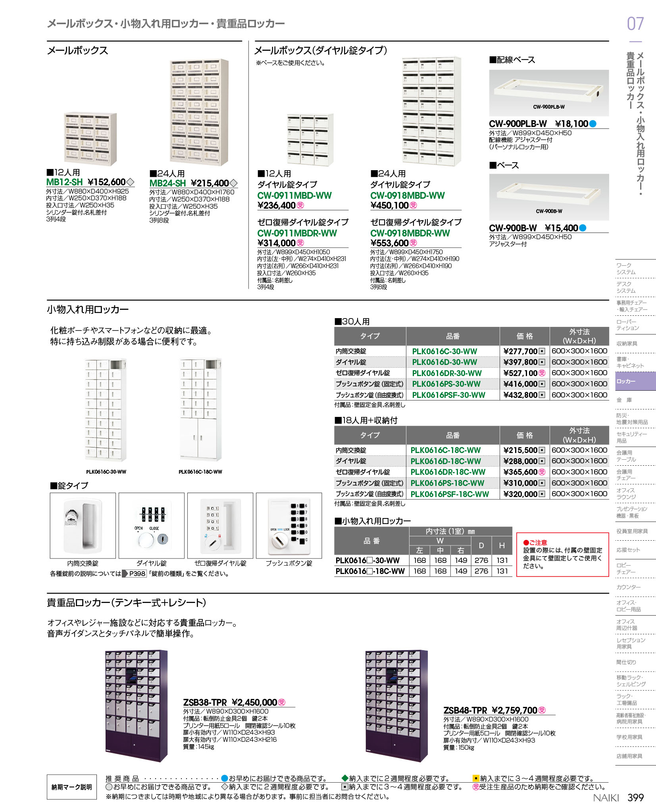Image resolution: width=656 pixels, height=812 pixels.
Task: Click the pink 受 mark beside CW-0911MBD-WW price
Action: coord(300,205)
